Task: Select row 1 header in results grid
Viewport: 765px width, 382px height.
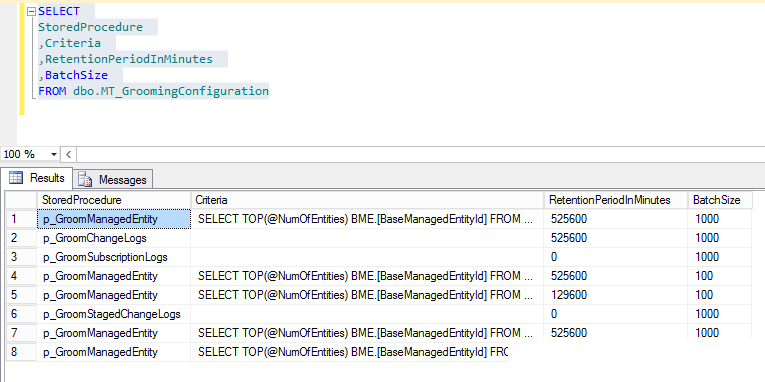Action: [21, 219]
